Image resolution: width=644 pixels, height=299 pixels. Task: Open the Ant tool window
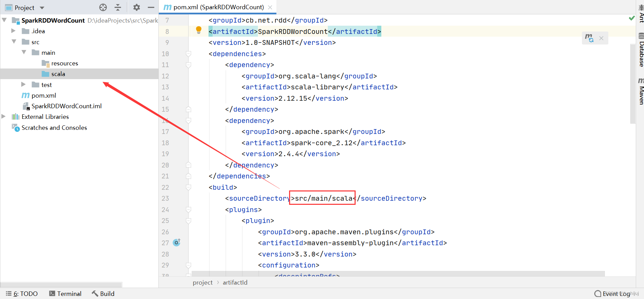tap(641, 13)
